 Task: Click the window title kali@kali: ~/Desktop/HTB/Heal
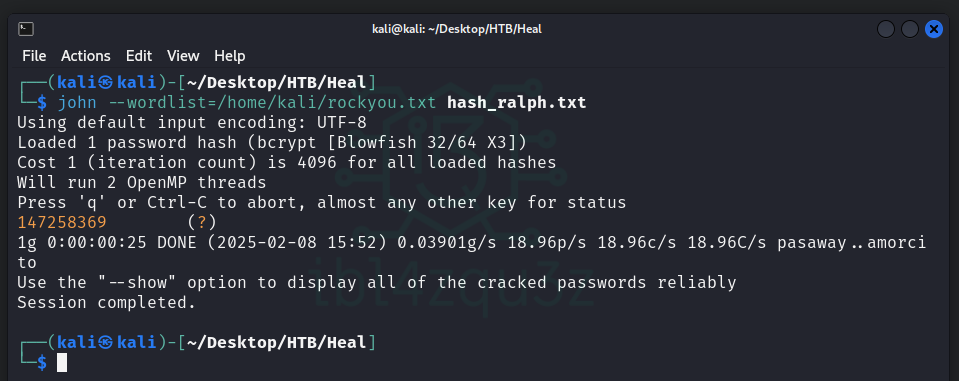[x=457, y=29]
